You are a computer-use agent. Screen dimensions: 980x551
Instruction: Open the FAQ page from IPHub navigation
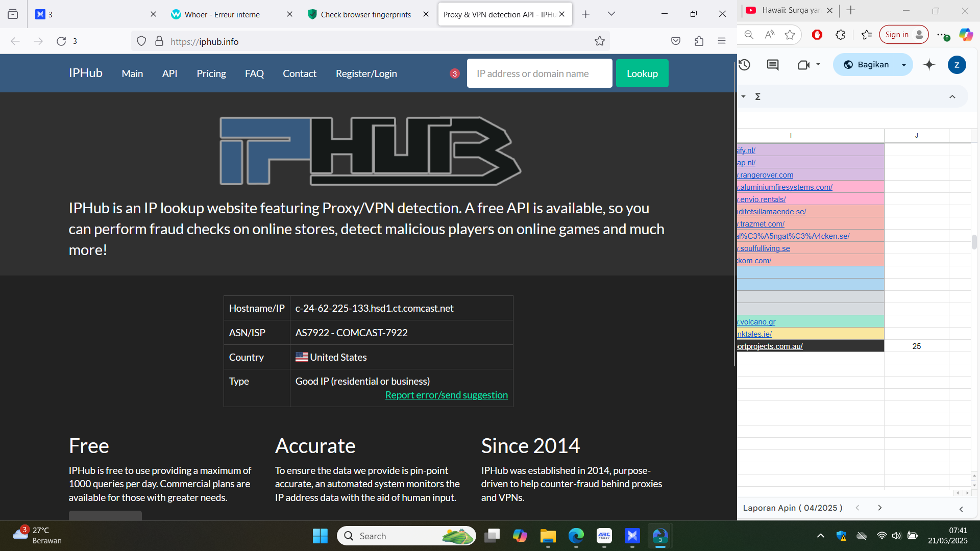(254, 73)
